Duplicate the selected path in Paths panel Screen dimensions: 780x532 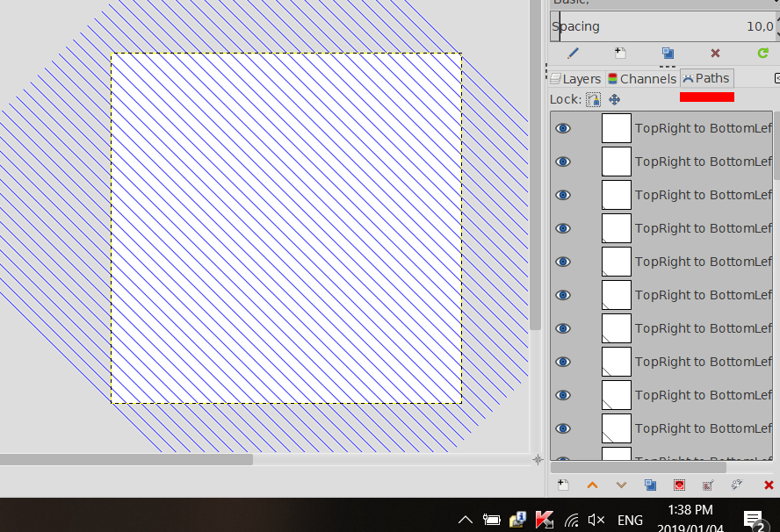point(650,485)
